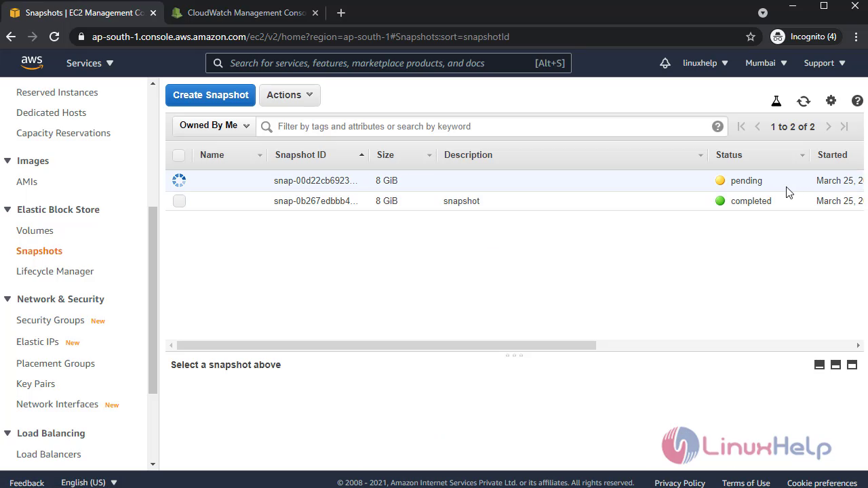Open Chrome three-dot menu
This screenshot has width=868, height=488.
[856, 37]
